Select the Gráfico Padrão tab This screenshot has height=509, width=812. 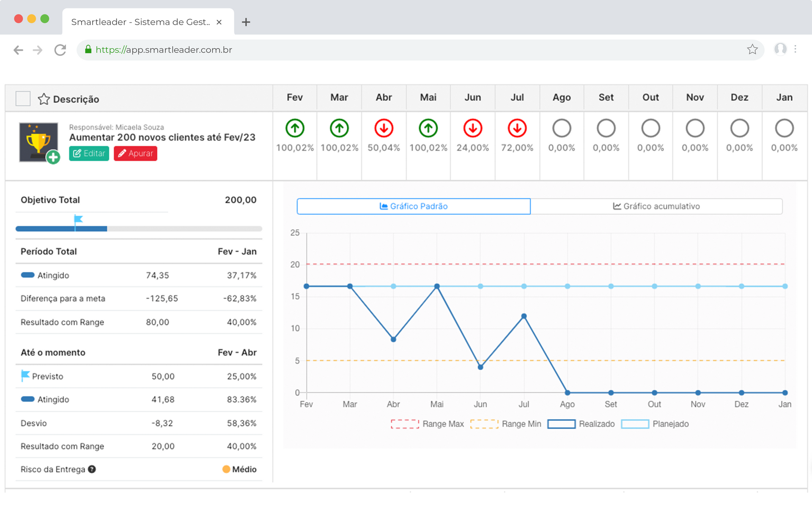tap(414, 206)
